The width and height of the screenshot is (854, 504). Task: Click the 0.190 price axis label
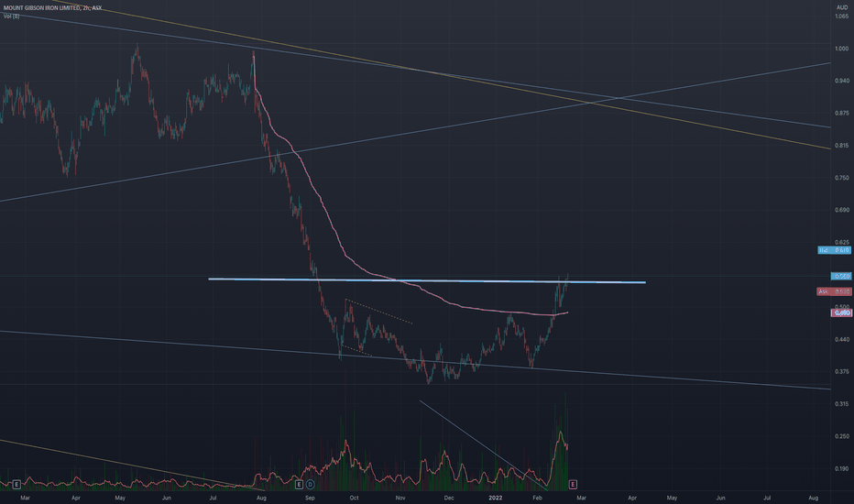tap(841, 468)
